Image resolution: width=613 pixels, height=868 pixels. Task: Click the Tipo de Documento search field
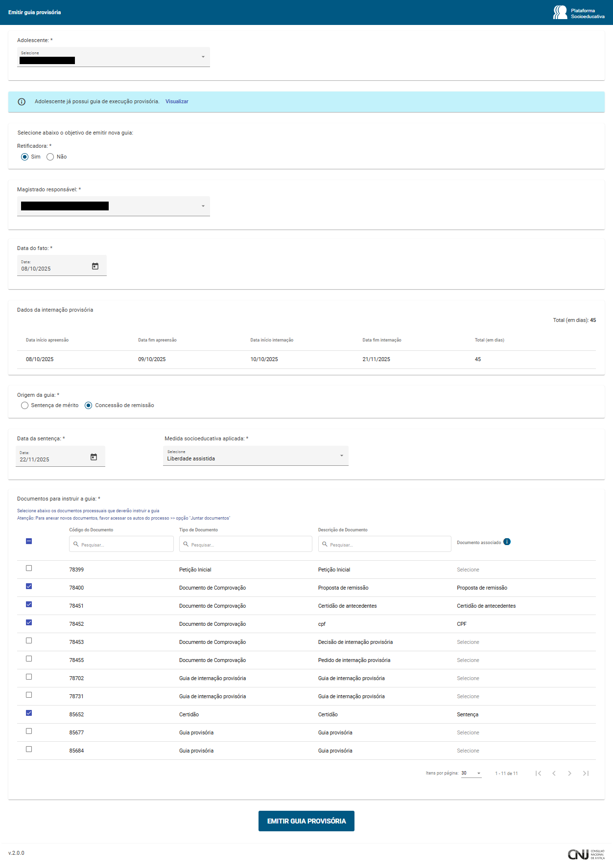[x=246, y=544]
